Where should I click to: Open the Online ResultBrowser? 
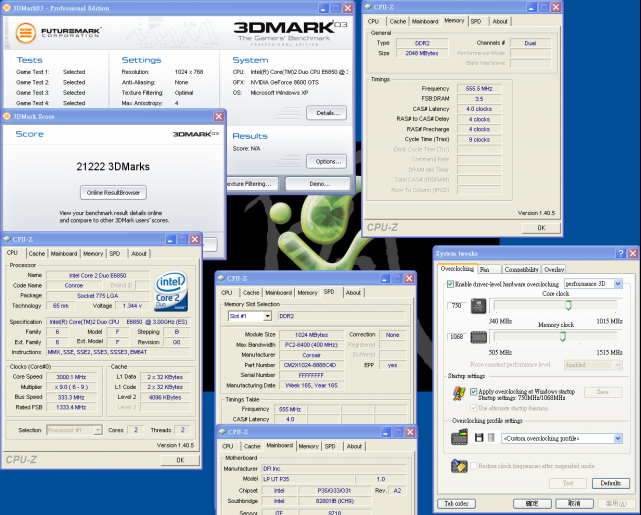click(113, 193)
